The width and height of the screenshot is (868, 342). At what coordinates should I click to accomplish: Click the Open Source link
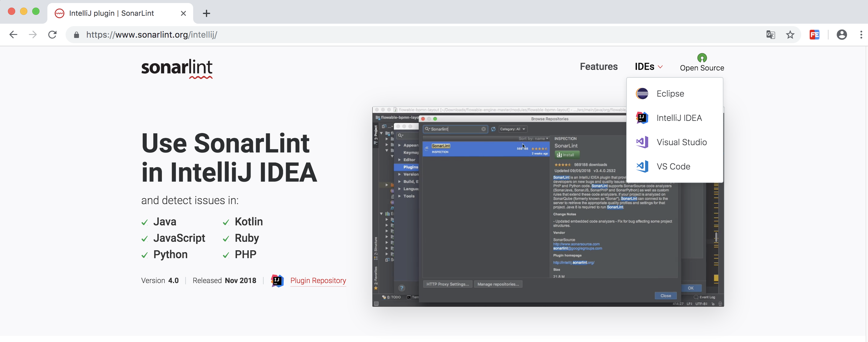pos(702,68)
